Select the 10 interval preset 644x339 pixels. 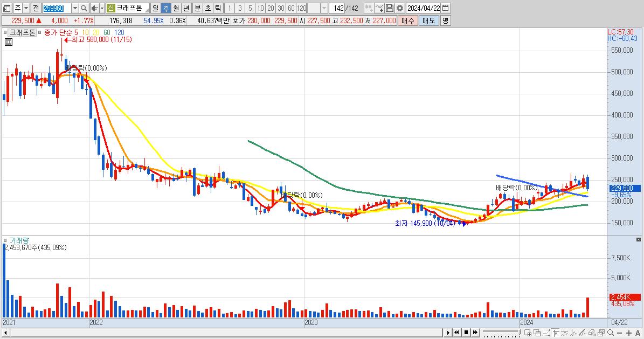260,8
